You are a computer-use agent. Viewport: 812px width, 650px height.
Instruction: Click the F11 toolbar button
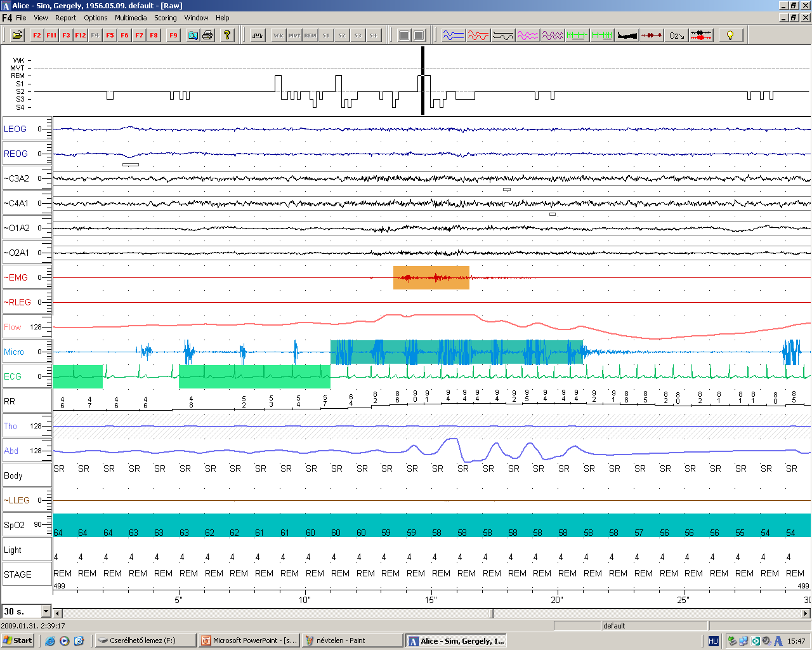[51, 36]
